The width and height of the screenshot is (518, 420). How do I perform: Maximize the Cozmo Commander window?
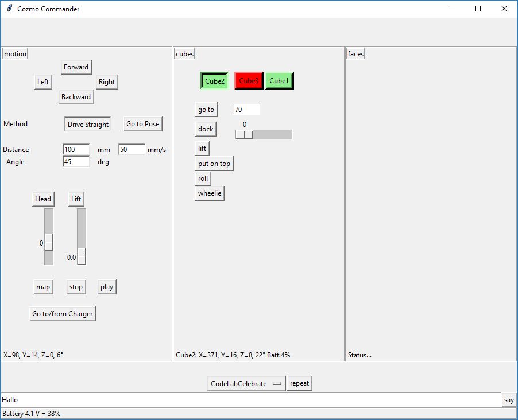[478, 9]
